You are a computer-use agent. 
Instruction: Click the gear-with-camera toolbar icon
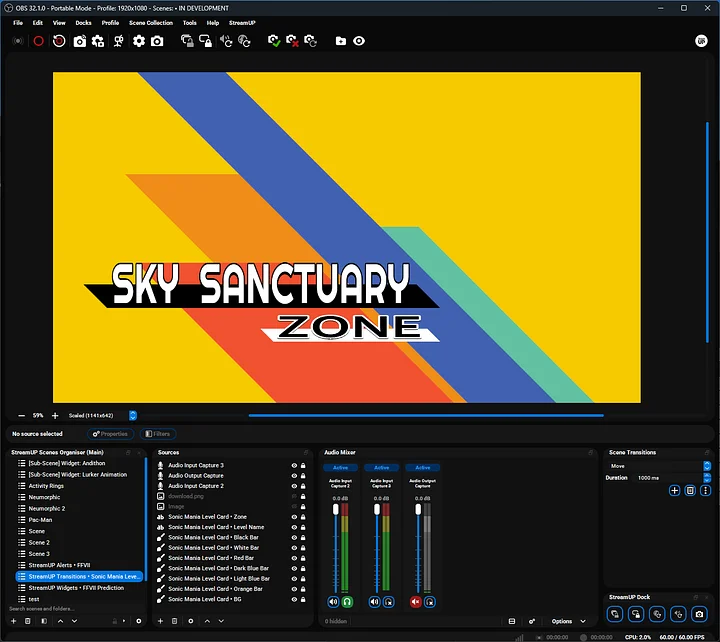(x=98, y=41)
